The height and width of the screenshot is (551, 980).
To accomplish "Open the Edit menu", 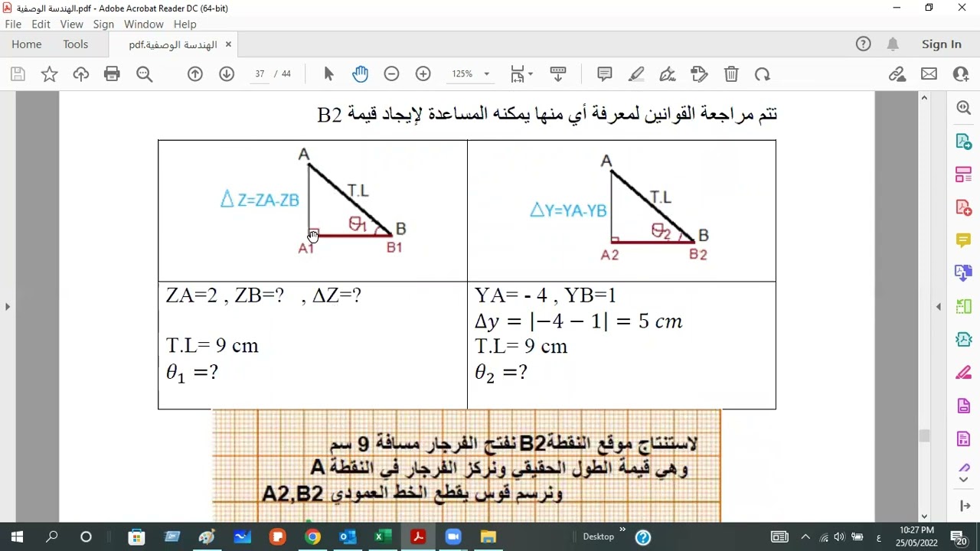I will tap(41, 24).
